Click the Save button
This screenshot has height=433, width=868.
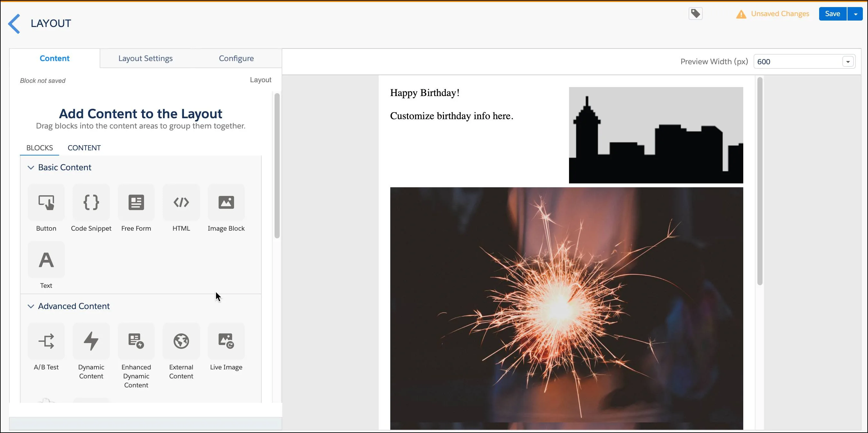(832, 13)
